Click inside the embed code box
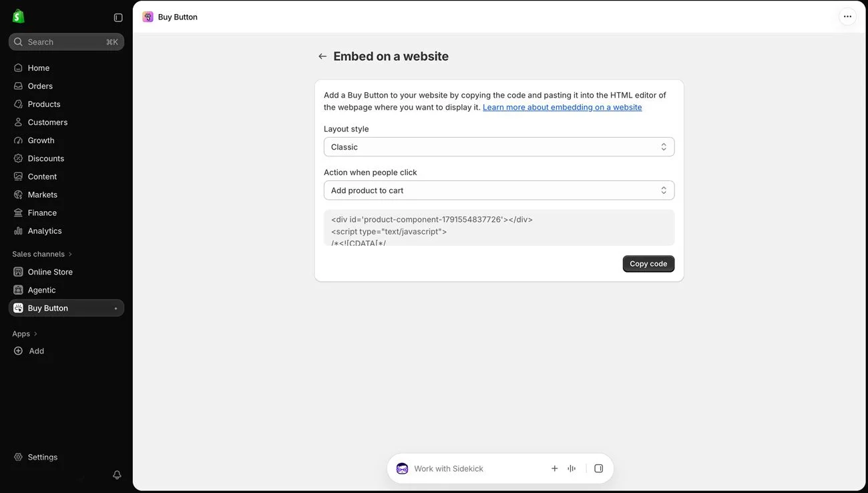The width and height of the screenshot is (868, 493). (499, 228)
